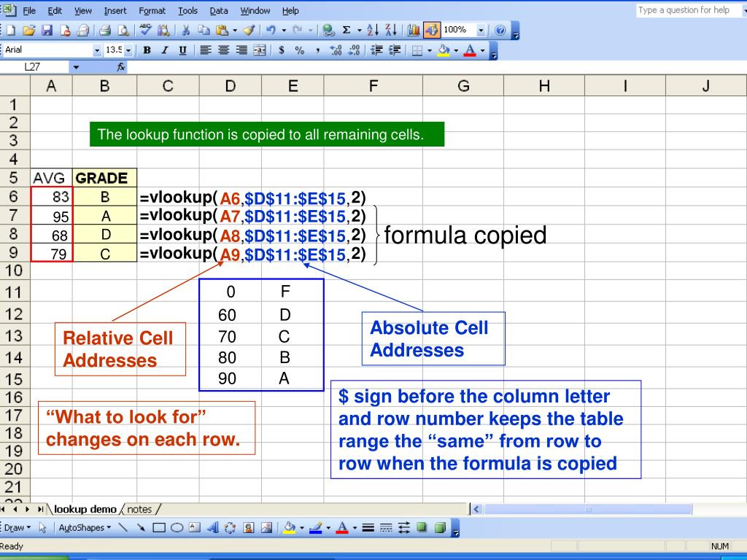Image resolution: width=747 pixels, height=560 pixels.
Task: Switch to the notes sheet tab
Action: (x=139, y=510)
